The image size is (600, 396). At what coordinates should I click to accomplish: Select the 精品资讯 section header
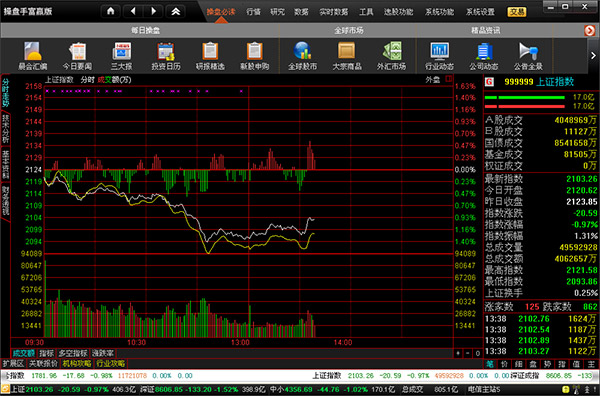[x=485, y=30]
